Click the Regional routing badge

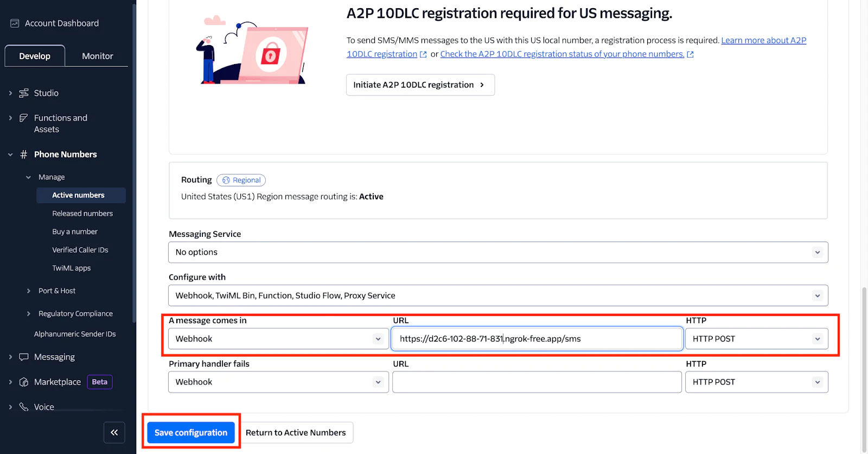[x=241, y=180]
